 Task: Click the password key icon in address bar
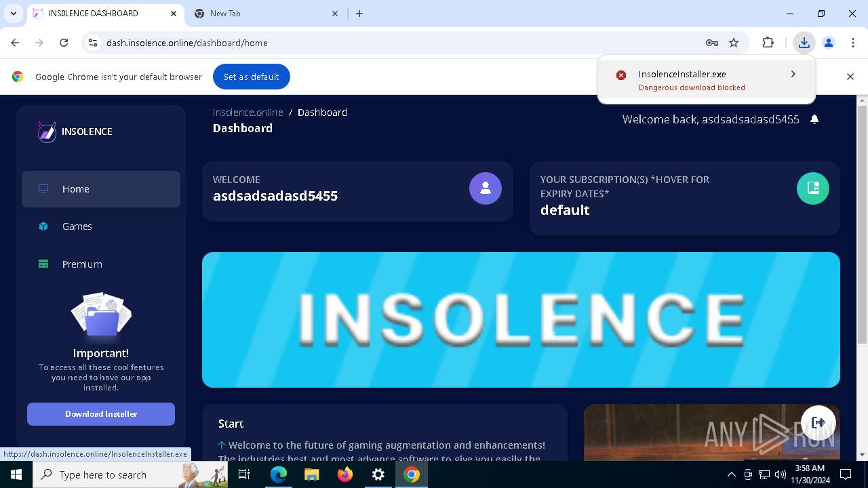pyautogui.click(x=712, y=43)
